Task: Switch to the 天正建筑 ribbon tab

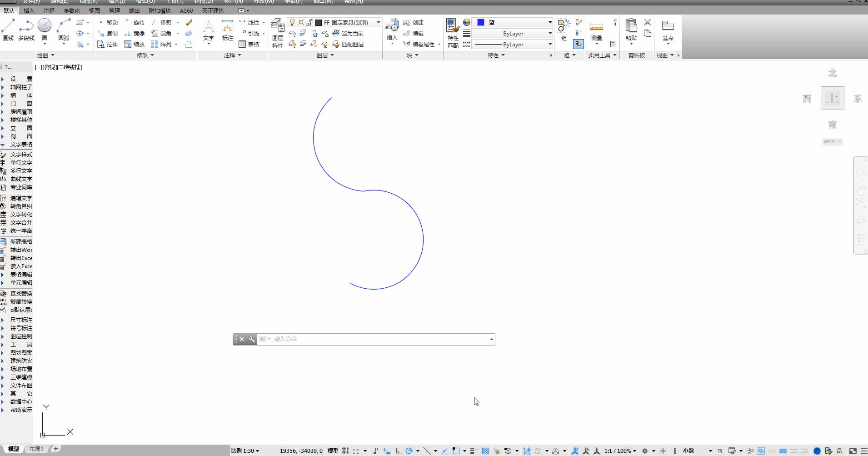Action: point(213,10)
